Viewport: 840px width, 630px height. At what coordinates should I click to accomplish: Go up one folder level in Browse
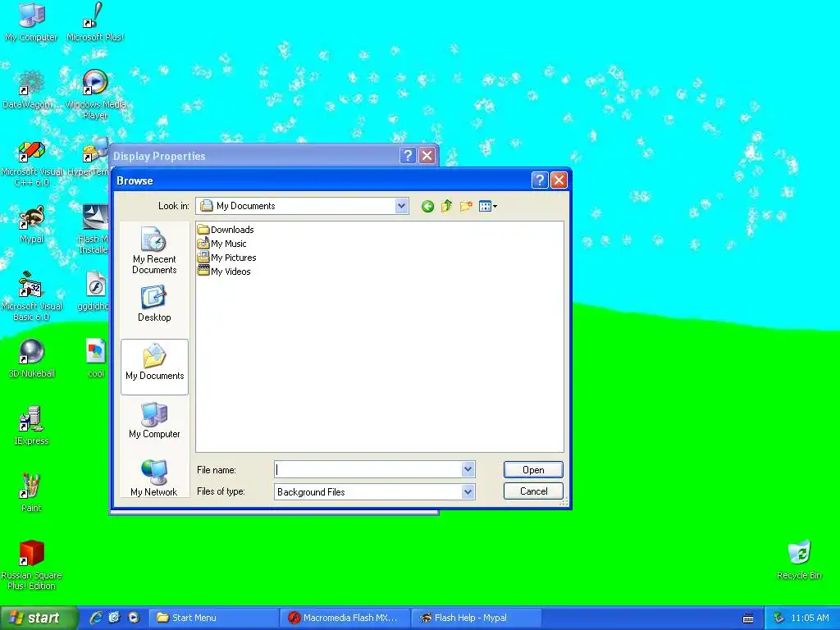446,206
